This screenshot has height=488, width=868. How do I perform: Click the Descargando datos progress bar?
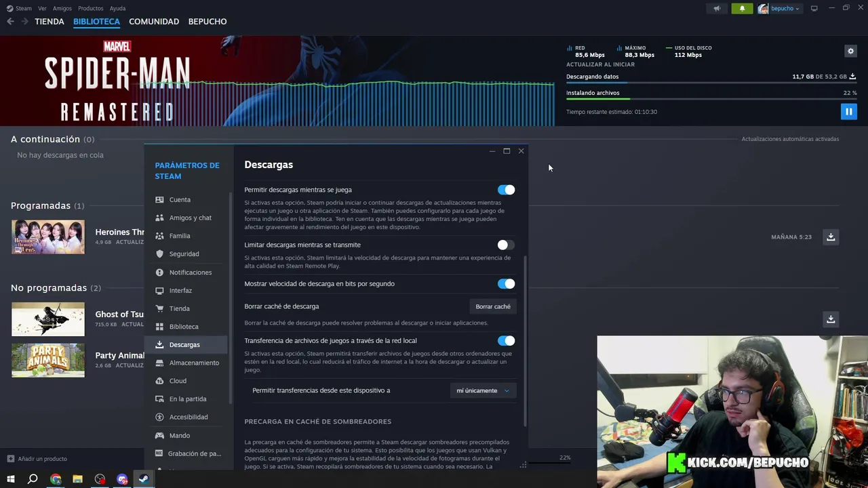pyautogui.click(x=711, y=83)
